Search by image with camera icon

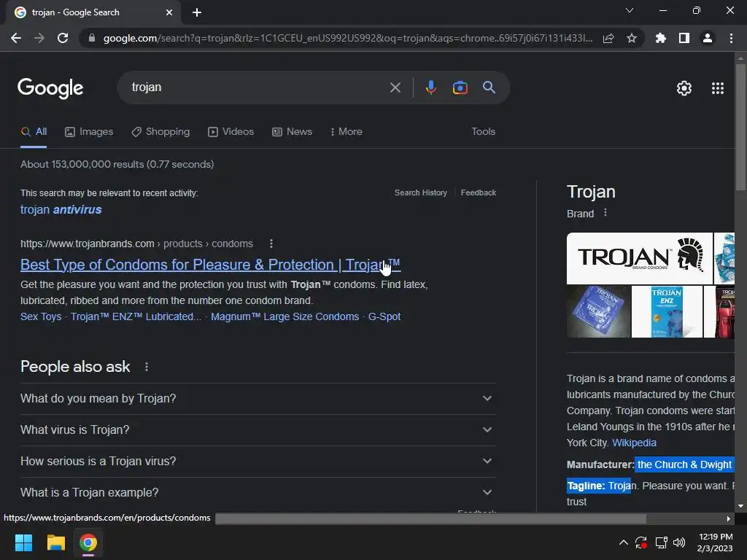point(460,87)
